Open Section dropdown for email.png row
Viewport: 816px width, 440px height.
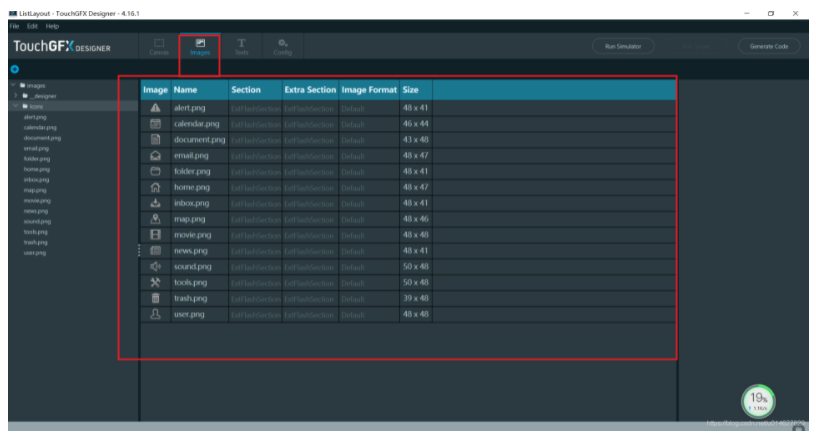[x=255, y=156]
